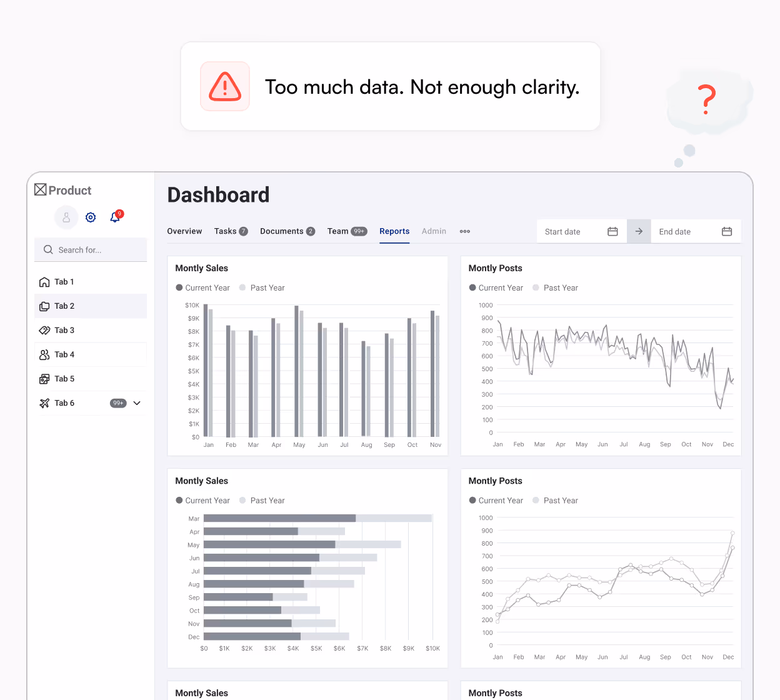
Task: Click the home icon for Tab 1
Action: [x=44, y=282]
